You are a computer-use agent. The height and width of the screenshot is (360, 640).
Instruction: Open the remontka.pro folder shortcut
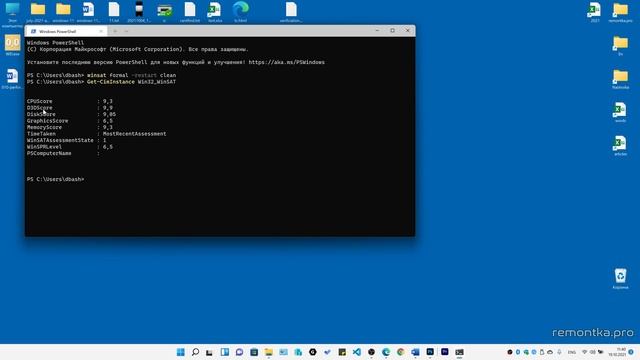coord(620,11)
